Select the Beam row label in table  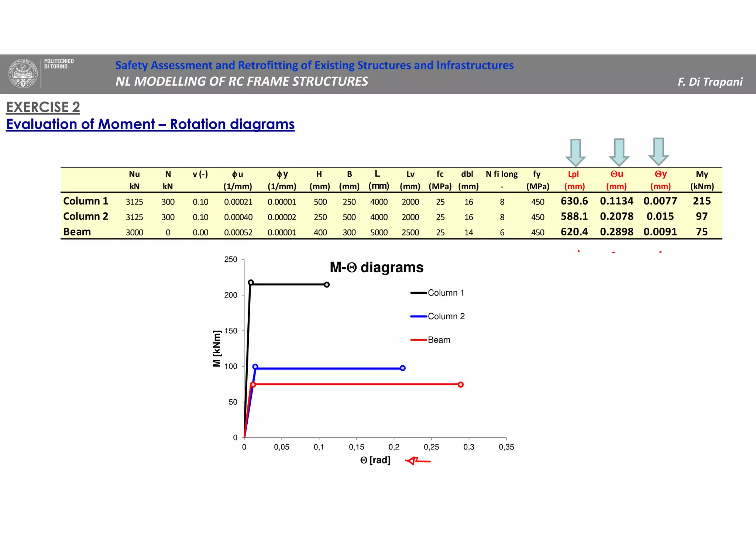(x=77, y=232)
